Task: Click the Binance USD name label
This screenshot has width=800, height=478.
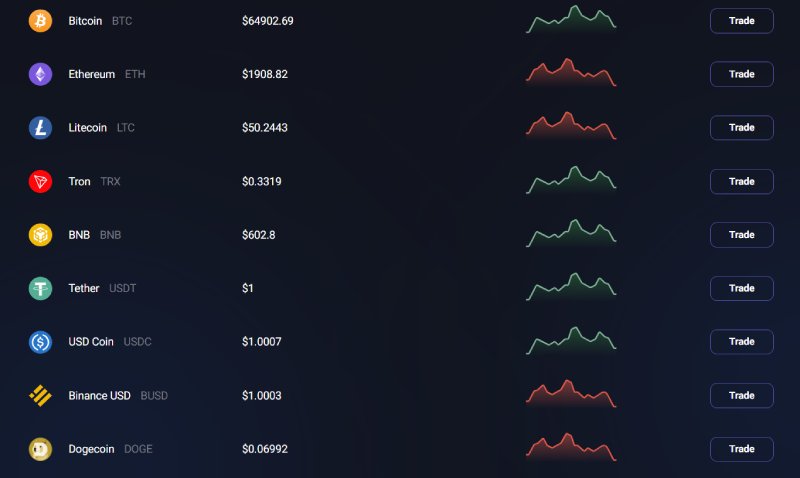Action: pos(99,395)
